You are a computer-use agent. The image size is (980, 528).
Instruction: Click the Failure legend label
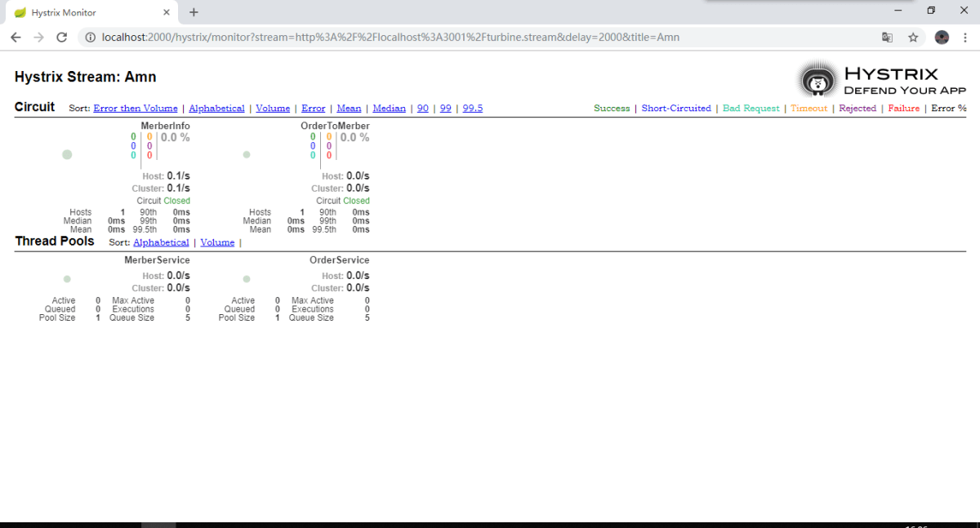point(904,109)
